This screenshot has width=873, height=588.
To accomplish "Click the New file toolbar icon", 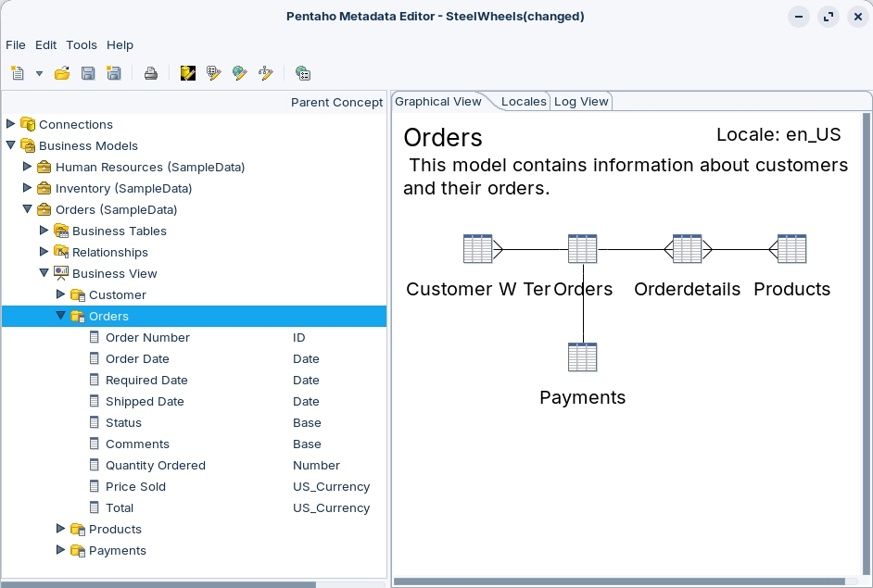I will [x=17, y=73].
